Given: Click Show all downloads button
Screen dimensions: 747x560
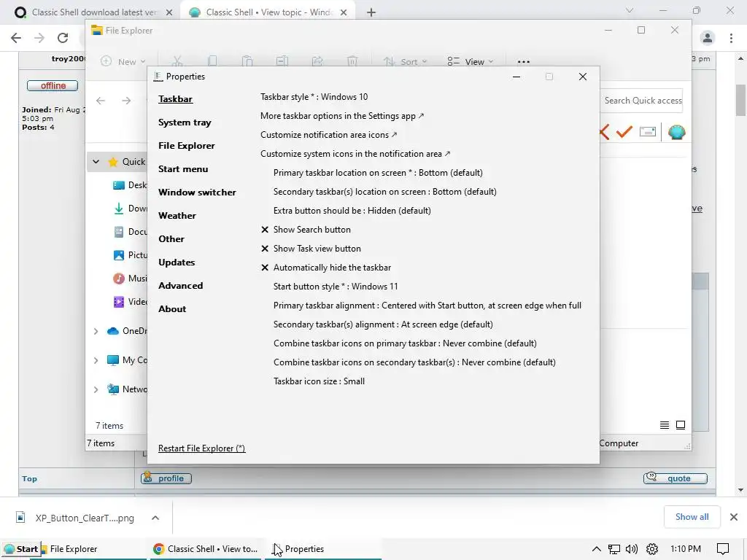Looking at the screenshot, I should (692, 517).
